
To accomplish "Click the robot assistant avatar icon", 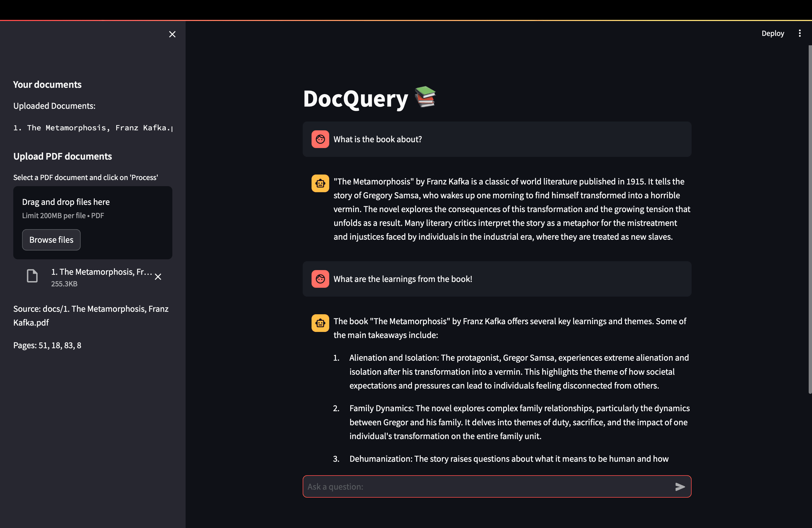I will pyautogui.click(x=320, y=183).
